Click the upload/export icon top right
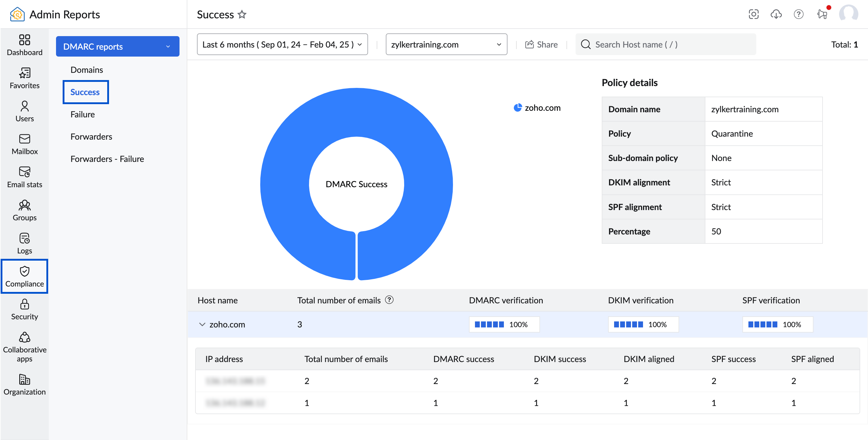Image resolution: width=868 pixels, height=440 pixels. point(776,14)
